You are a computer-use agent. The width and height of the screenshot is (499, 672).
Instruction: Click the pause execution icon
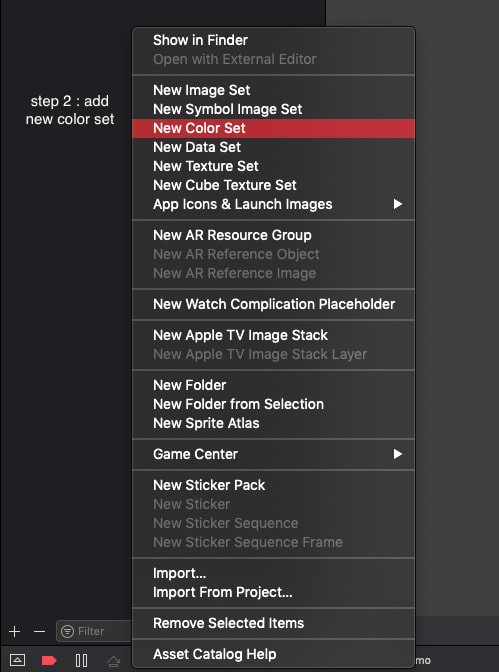[x=81, y=660]
